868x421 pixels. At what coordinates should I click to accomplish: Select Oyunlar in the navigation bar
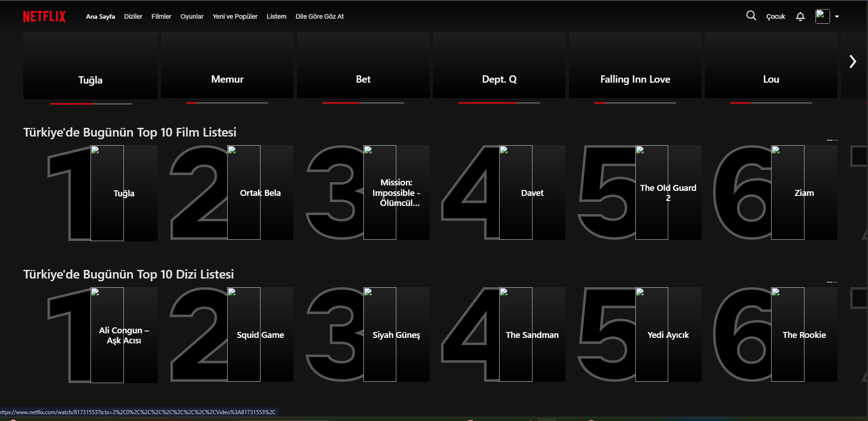pos(192,16)
